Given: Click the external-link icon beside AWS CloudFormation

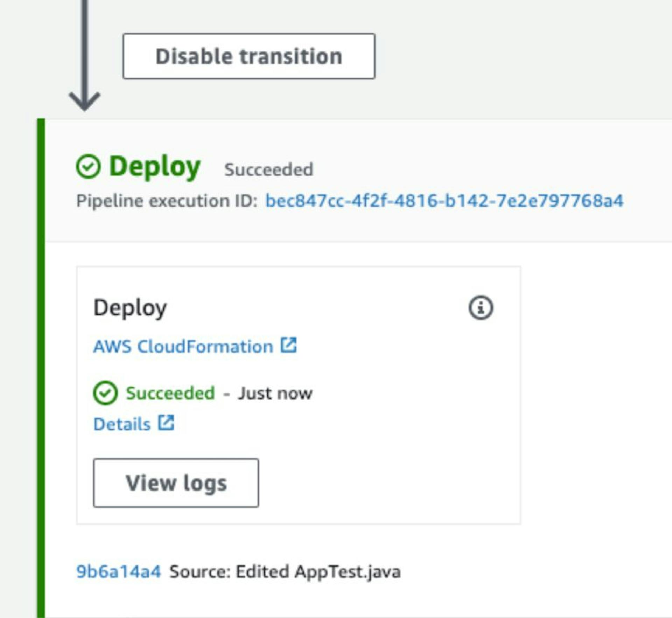Looking at the screenshot, I should tap(289, 345).
